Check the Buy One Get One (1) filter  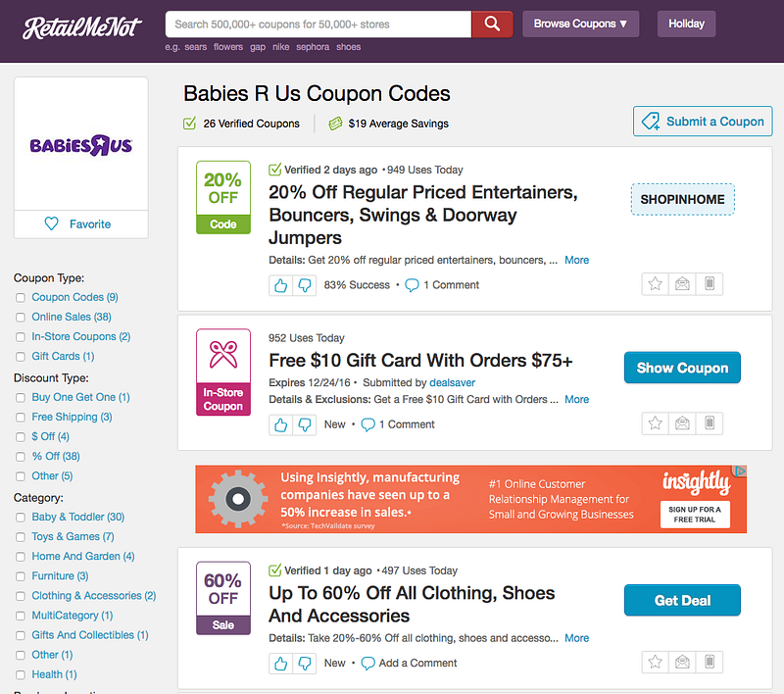tap(21, 398)
